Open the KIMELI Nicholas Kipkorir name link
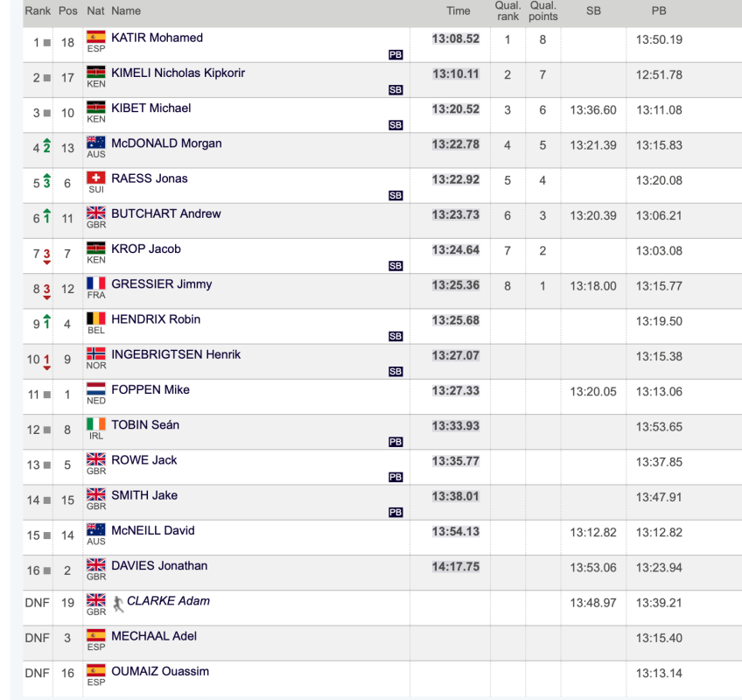The width and height of the screenshot is (742, 700). (x=178, y=73)
